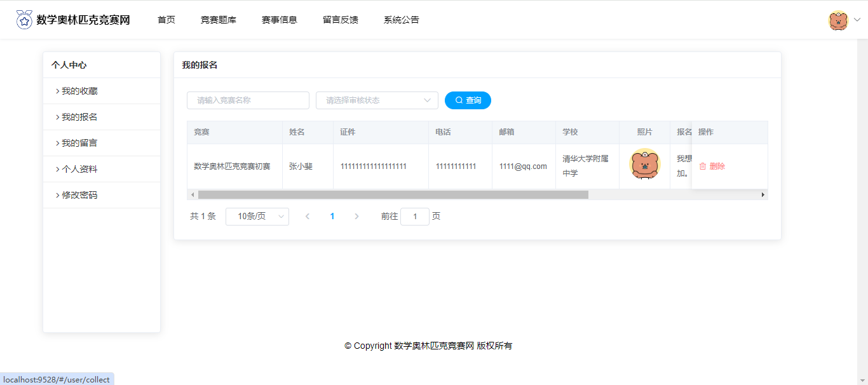Click the table's horizontal scrollbar thumb
The height and width of the screenshot is (385, 868).
[393, 194]
